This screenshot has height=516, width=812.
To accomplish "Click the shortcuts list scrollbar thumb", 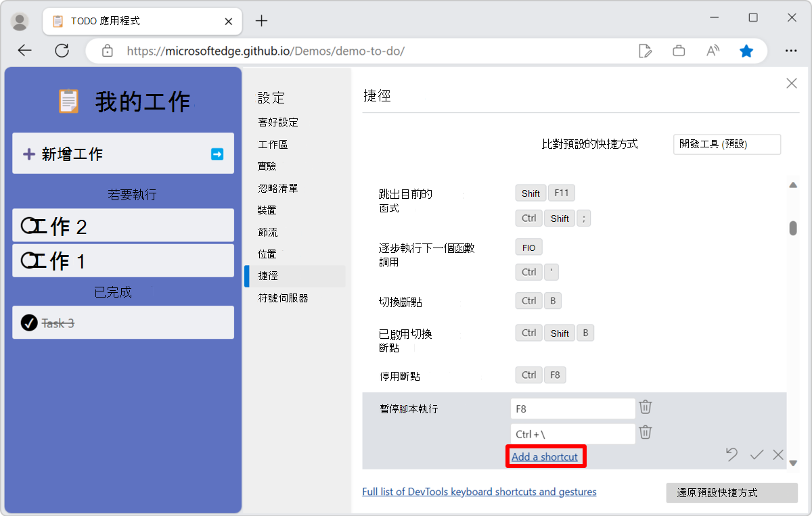I will coord(793,229).
